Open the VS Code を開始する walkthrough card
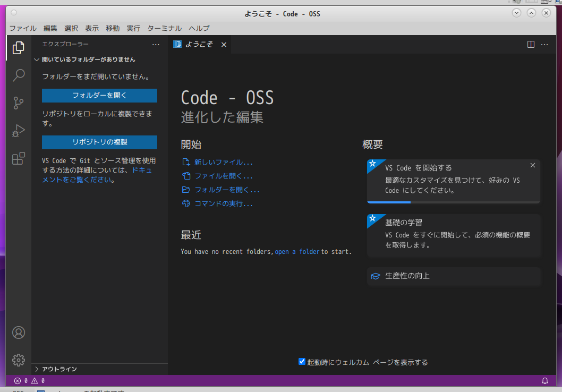Screen dimensions: 562x392 (454, 181)
